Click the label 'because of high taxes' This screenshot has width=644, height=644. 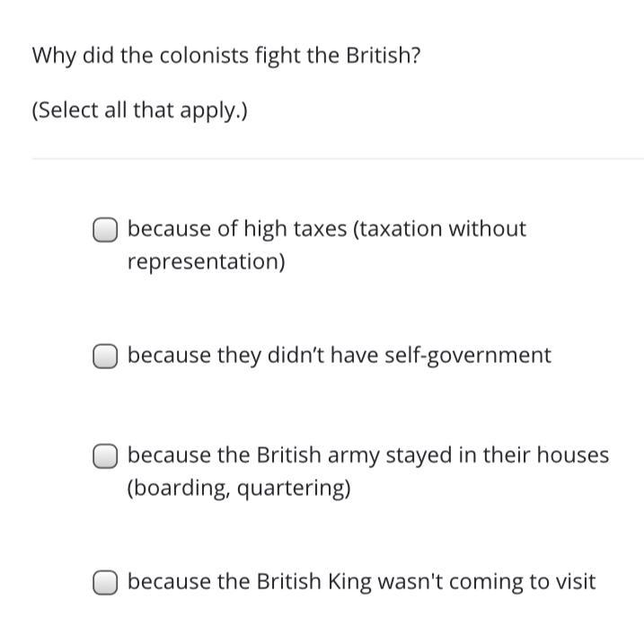[237, 229]
